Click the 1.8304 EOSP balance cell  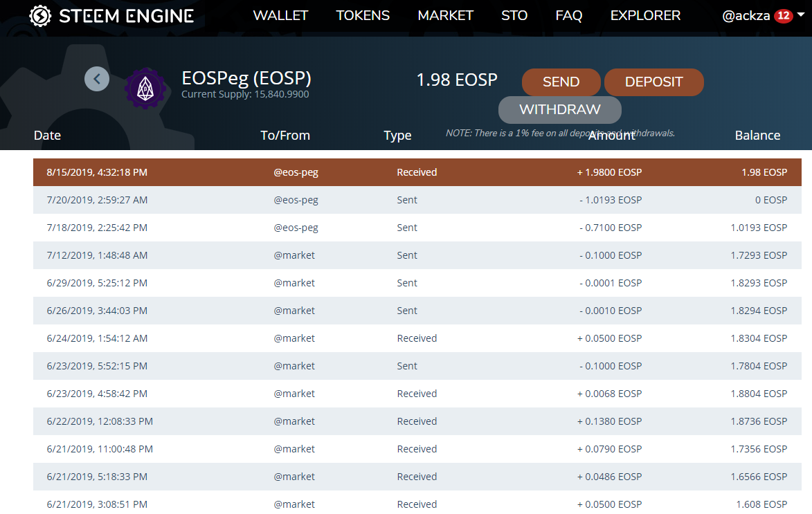[759, 338]
